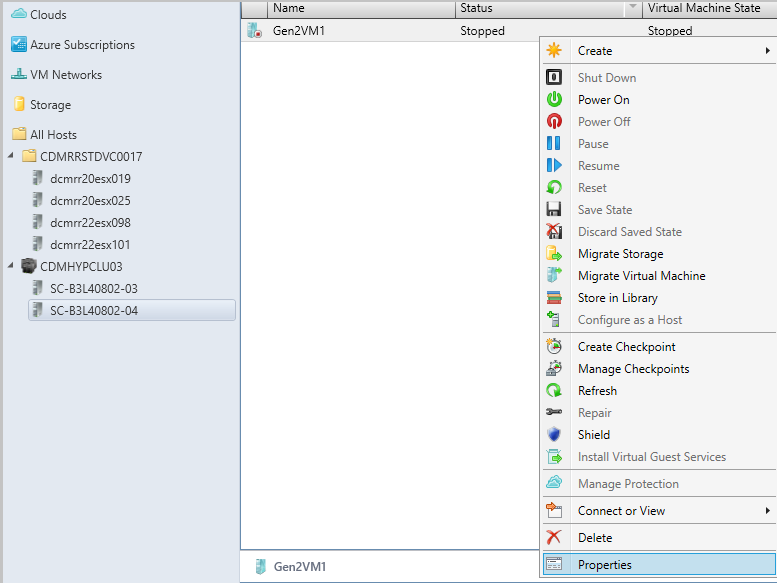The width and height of the screenshot is (777, 583).
Task: Open the Status column filter dropdown
Action: (632, 7)
